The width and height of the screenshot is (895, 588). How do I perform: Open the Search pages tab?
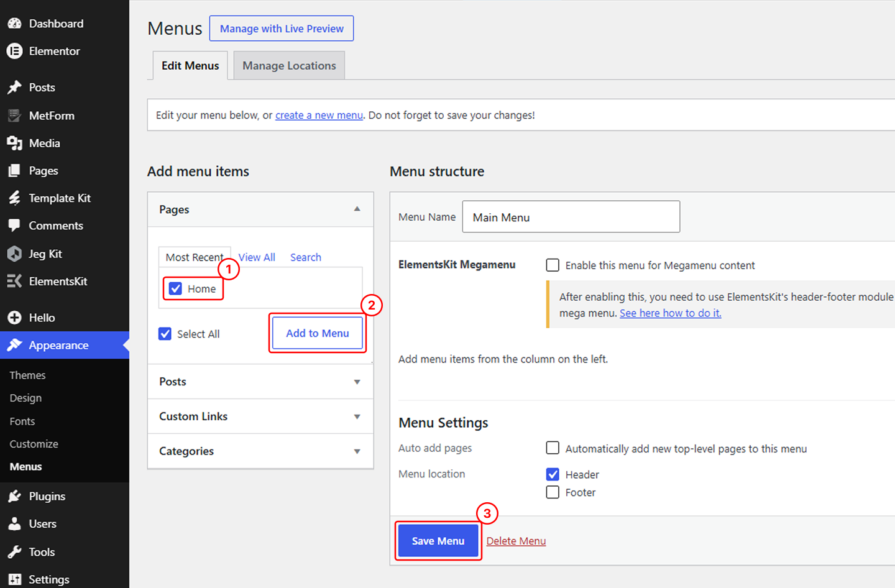coord(306,257)
